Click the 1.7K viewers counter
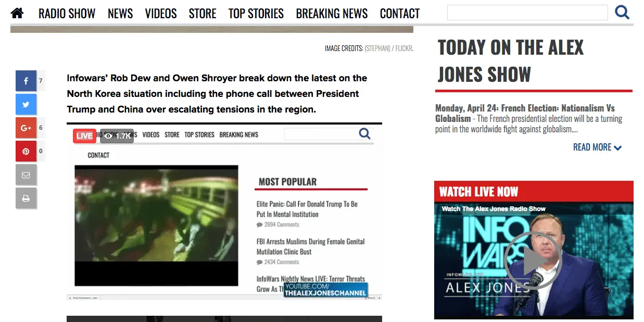This screenshot has height=322, width=644. click(x=117, y=136)
